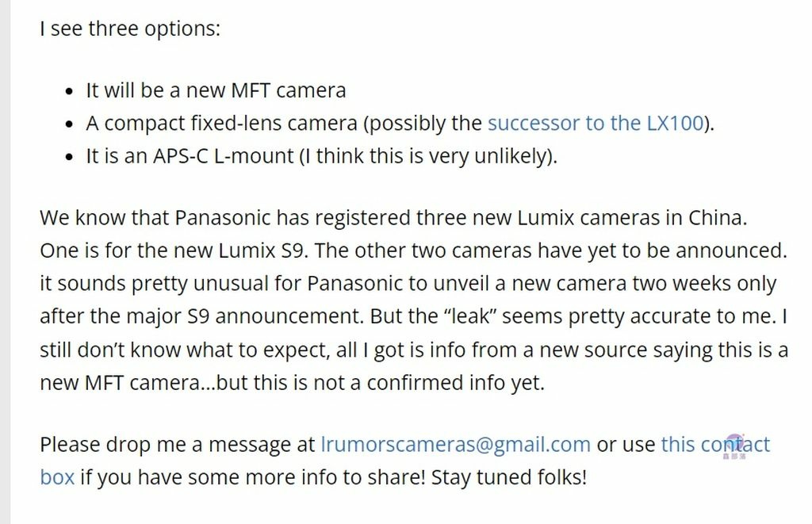The image size is (812, 524).
Task: Click the gray margin strip at the left edge
Action: pos(6,262)
